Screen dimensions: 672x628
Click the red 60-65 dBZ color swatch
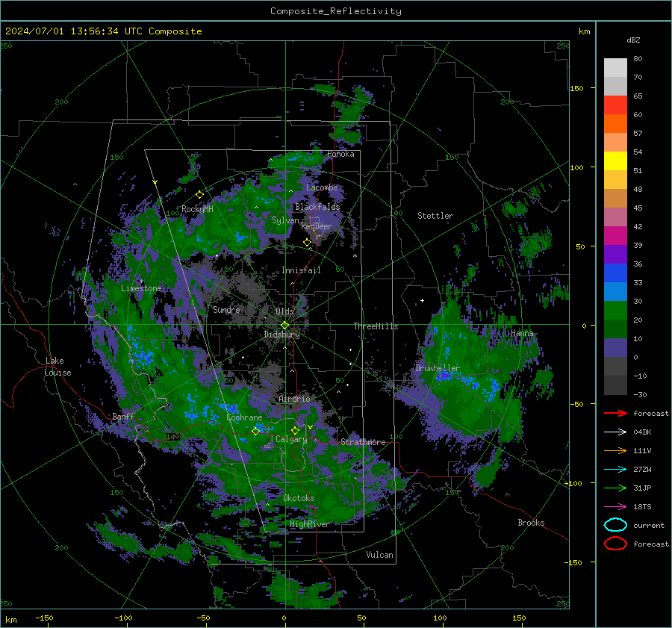click(615, 105)
